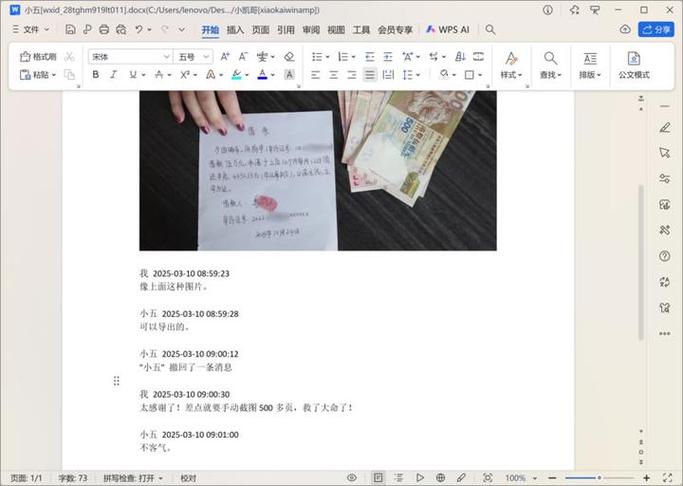Image resolution: width=683 pixels, height=486 pixels.
Task: Click the Layout (排版) button
Action: point(590,65)
